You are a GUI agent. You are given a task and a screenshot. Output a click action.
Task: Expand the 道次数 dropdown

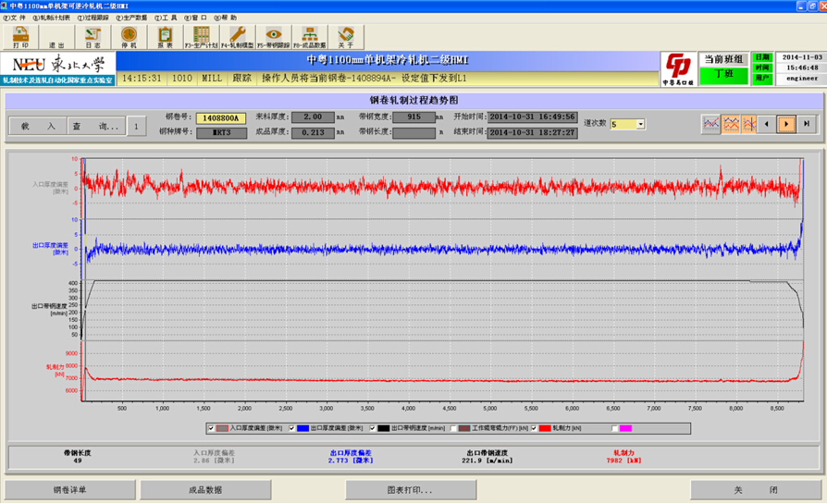(640, 124)
